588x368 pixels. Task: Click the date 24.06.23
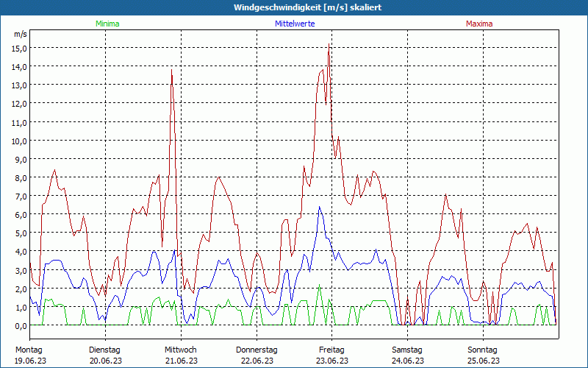click(x=408, y=361)
